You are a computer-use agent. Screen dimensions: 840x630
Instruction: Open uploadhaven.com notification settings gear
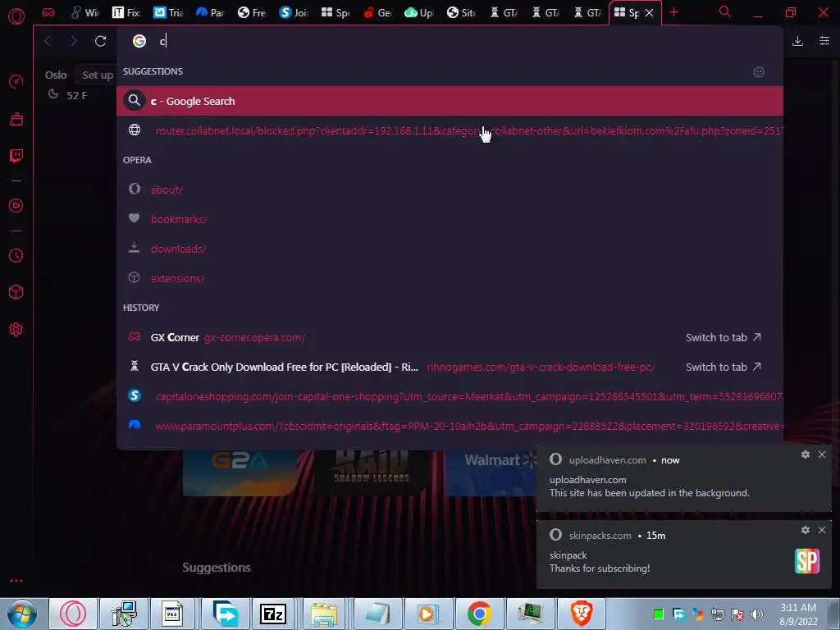click(x=806, y=454)
